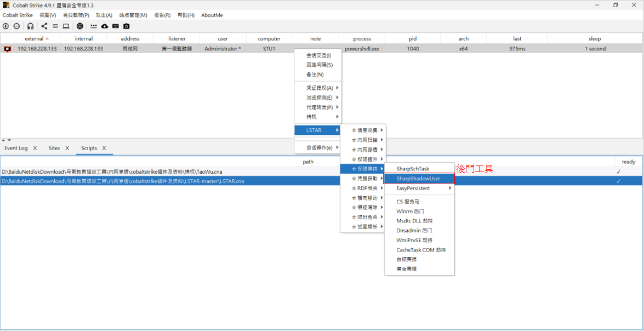This screenshot has height=331, width=644.
Task: Sort sessions by external column header
Action: (37, 38)
